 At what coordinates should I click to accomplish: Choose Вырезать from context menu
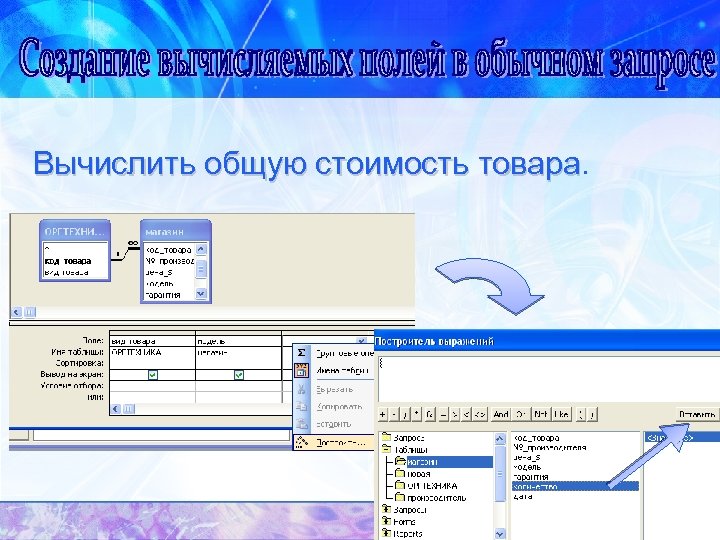pos(334,389)
